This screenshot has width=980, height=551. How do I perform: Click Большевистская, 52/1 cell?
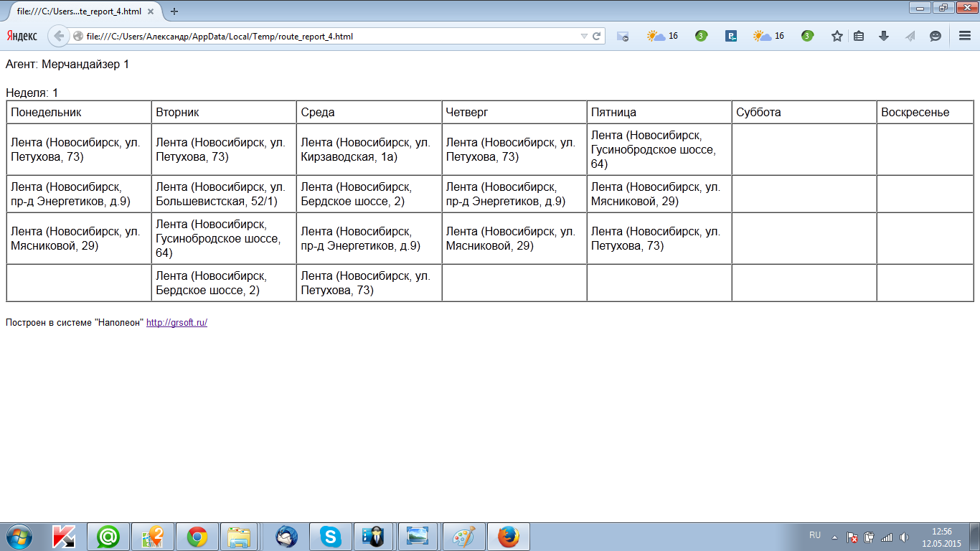224,194
